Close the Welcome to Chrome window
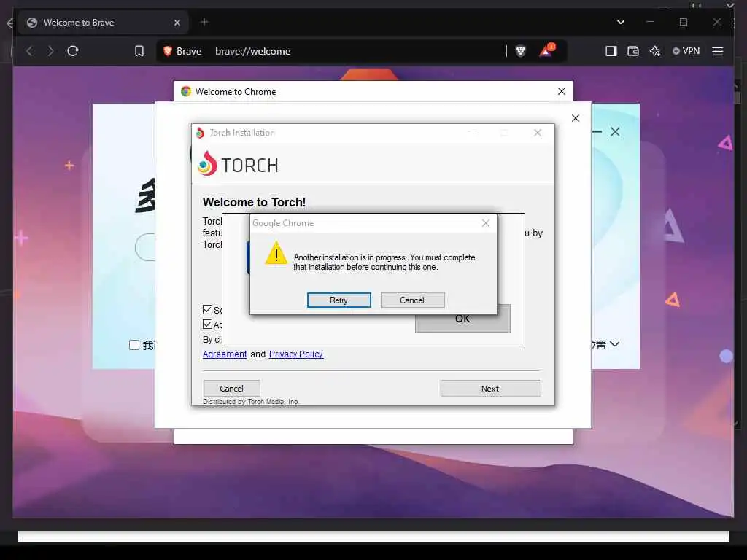747x560 pixels. [x=562, y=91]
